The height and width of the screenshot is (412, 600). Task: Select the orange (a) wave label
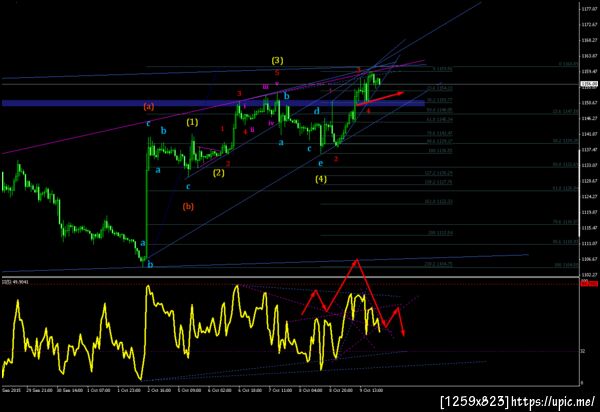coord(149,106)
